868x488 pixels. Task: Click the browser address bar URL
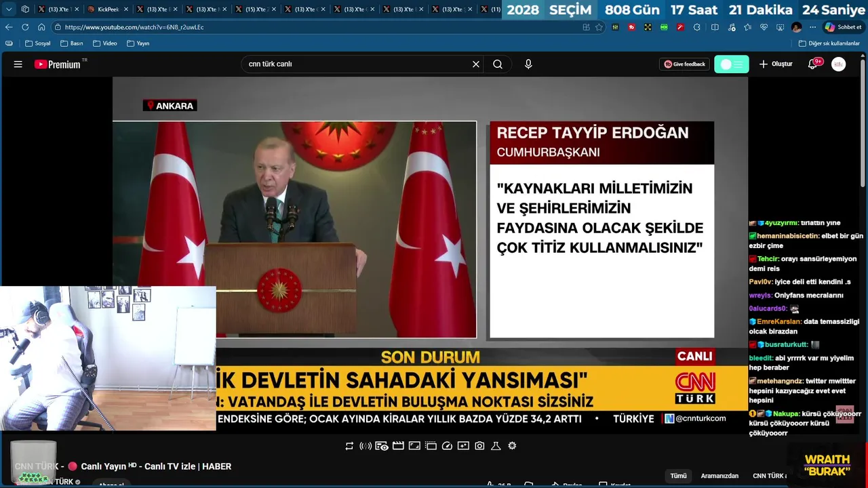tap(134, 27)
